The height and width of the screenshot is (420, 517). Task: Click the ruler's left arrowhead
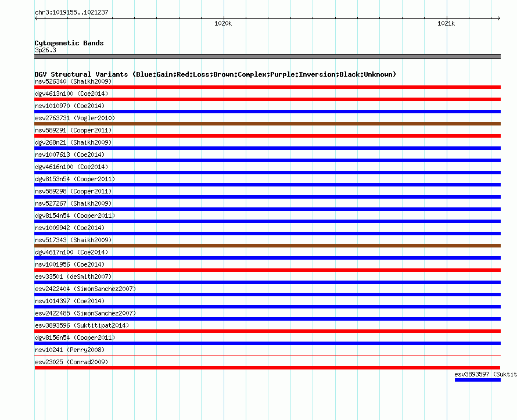coord(36,18)
